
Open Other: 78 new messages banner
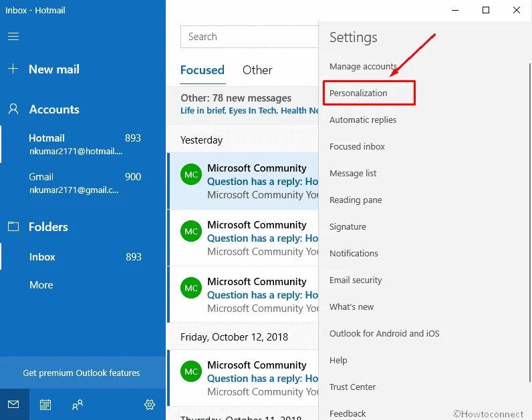point(243,104)
